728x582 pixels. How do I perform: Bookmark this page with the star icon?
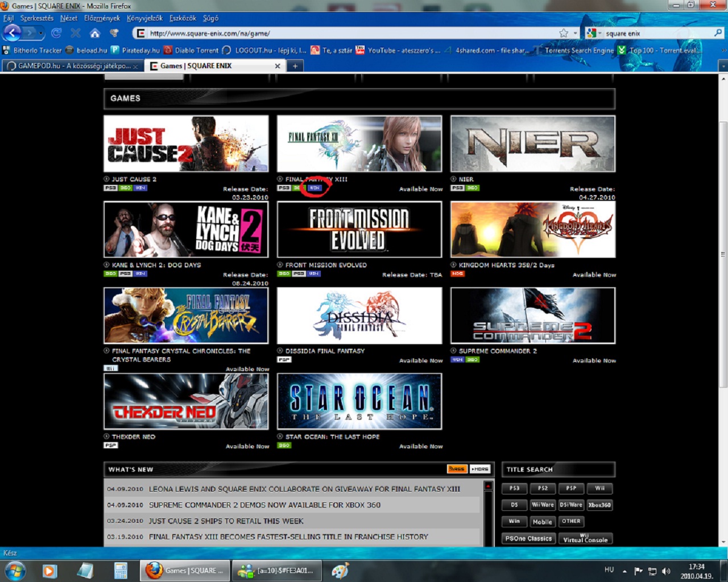click(x=563, y=33)
